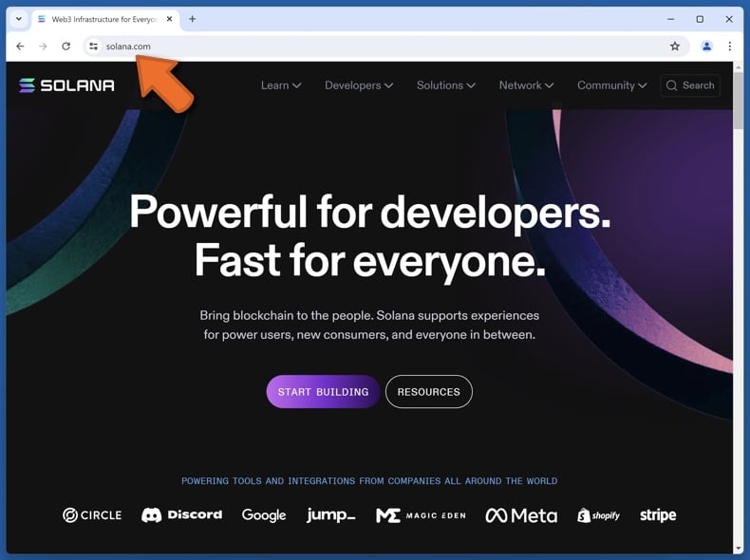
Task: Expand the Learn menu
Action: point(281,85)
